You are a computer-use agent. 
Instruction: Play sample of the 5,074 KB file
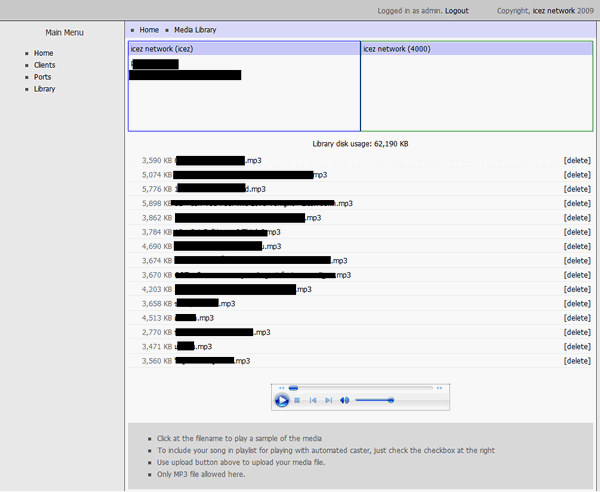pos(250,175)
